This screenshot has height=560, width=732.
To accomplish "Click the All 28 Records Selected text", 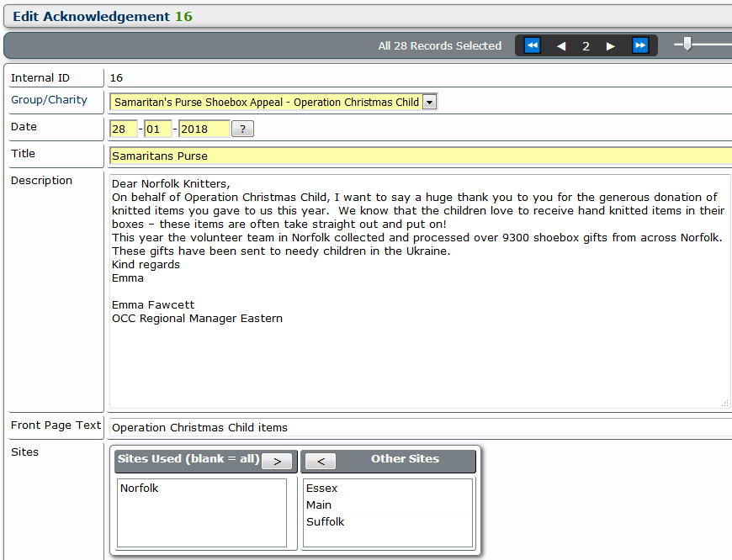I will 440,45.
